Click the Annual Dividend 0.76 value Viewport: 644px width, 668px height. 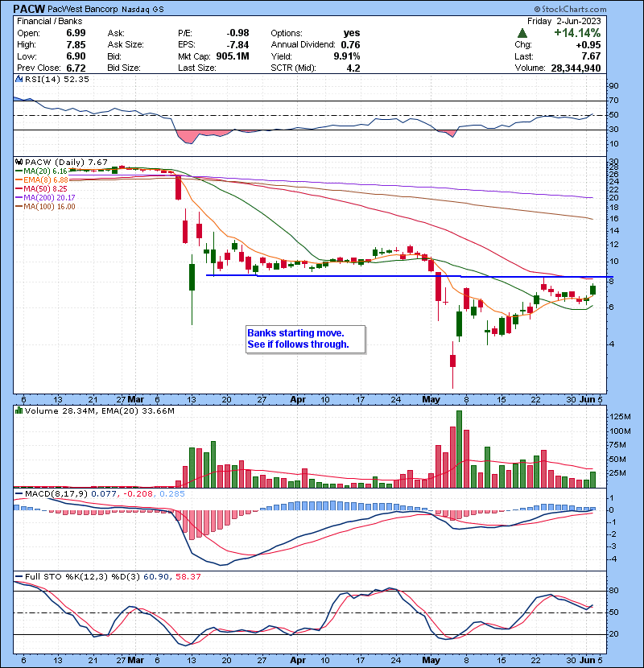pos(350,45)
